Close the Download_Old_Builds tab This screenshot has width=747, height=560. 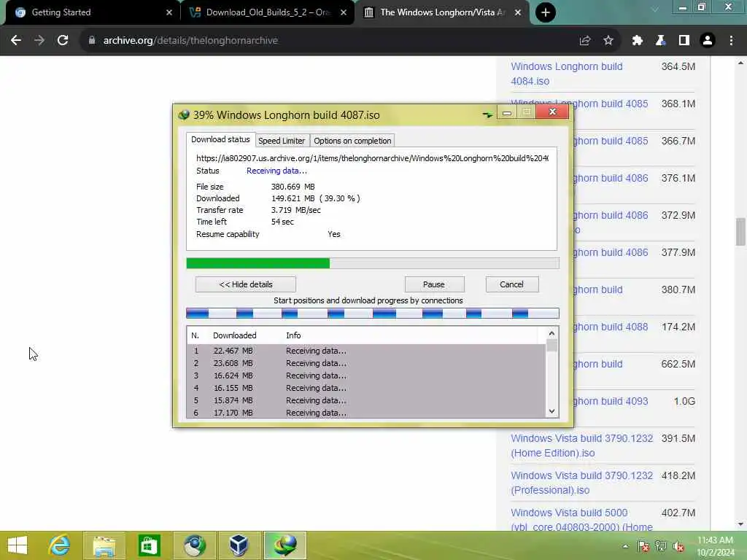coord(344,12)
